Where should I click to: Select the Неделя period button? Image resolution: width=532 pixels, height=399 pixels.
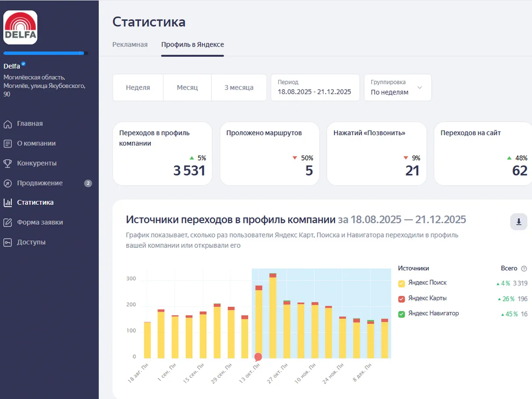(138, 88)
